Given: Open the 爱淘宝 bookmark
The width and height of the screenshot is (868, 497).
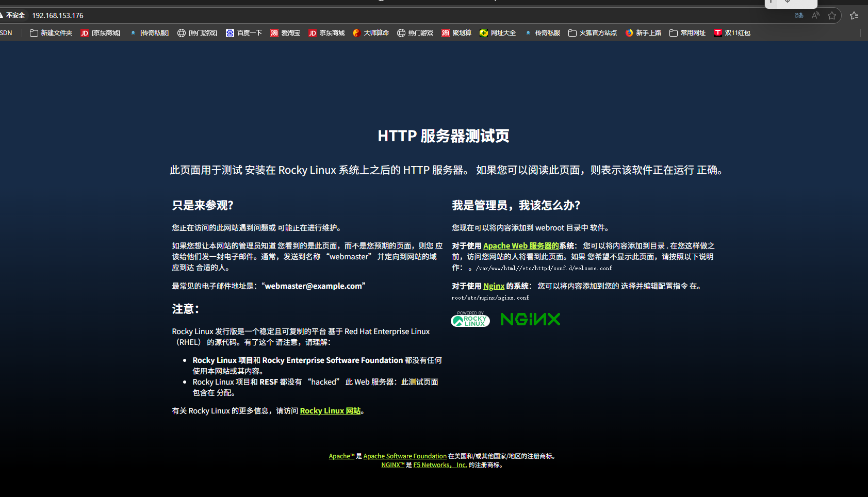Looking at the screenshot, I should (285, 33).
